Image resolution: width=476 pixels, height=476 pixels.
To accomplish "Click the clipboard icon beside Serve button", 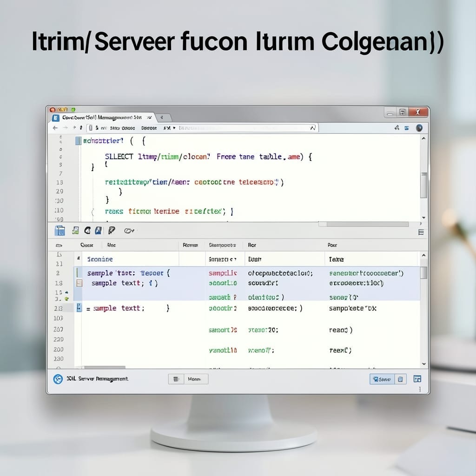I will (400, 379).
